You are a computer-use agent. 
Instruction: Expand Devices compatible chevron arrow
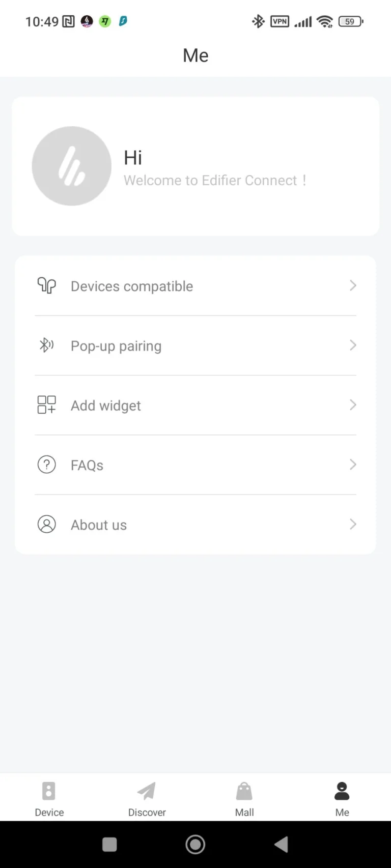tap(353, 285)
